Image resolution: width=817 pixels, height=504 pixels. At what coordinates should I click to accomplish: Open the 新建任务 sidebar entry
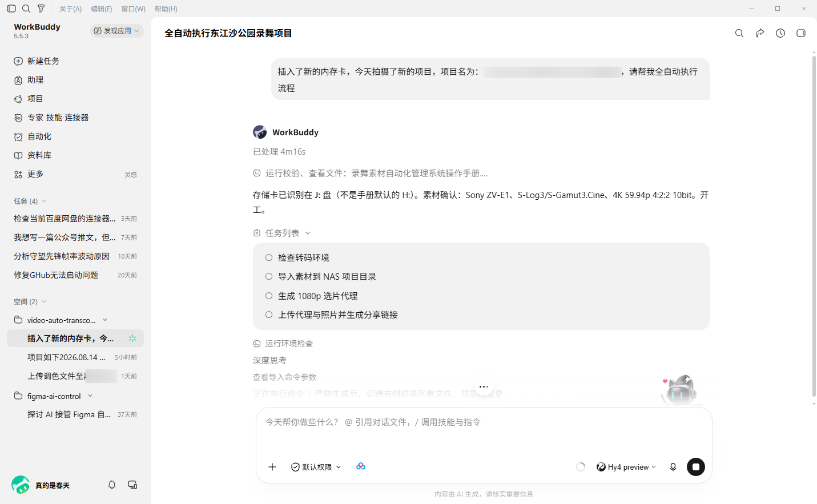(75, 61)
